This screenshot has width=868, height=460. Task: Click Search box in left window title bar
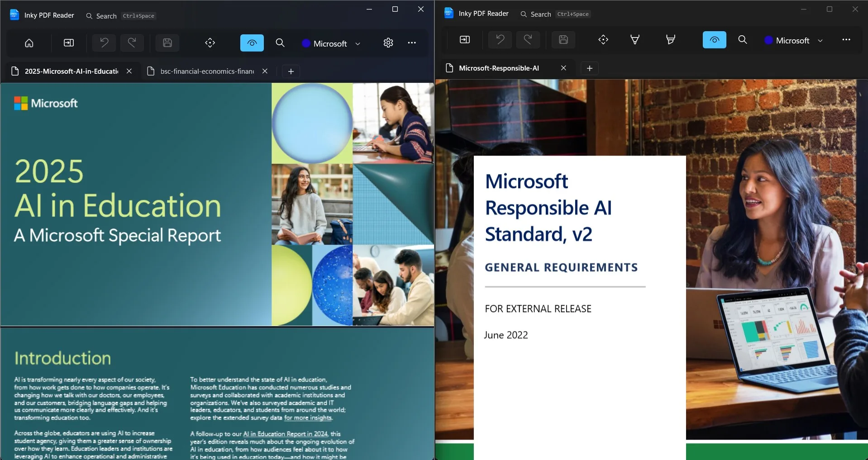point(121,16)
